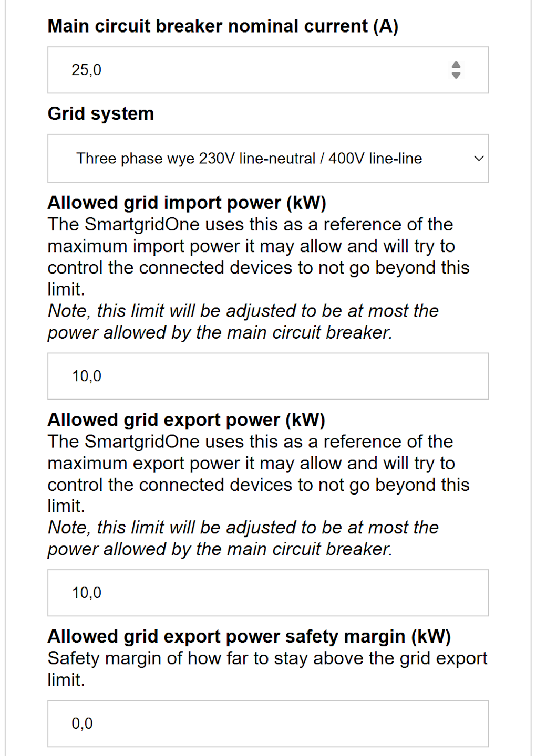Screen dimensions: 536x756
Task: Focus the export power safety margin field
Action: pos(268,723)
